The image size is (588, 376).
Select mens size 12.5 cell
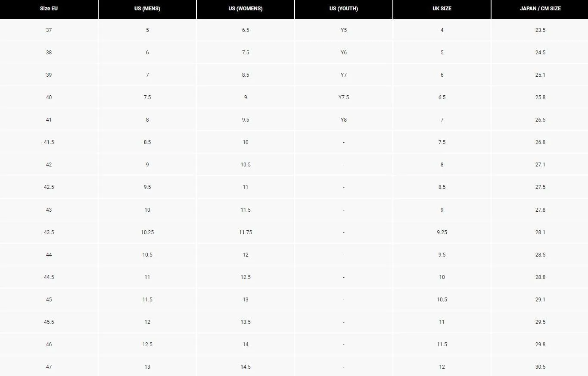147,345
